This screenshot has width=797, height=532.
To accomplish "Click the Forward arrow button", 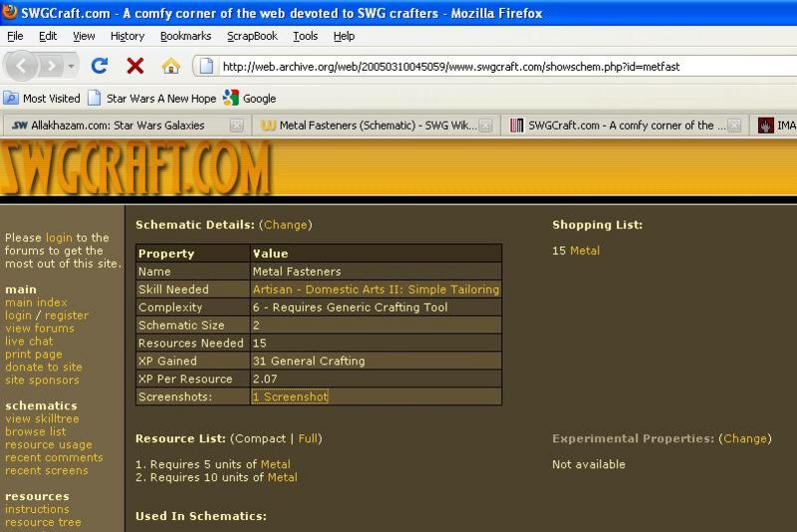I will (51, 66).
